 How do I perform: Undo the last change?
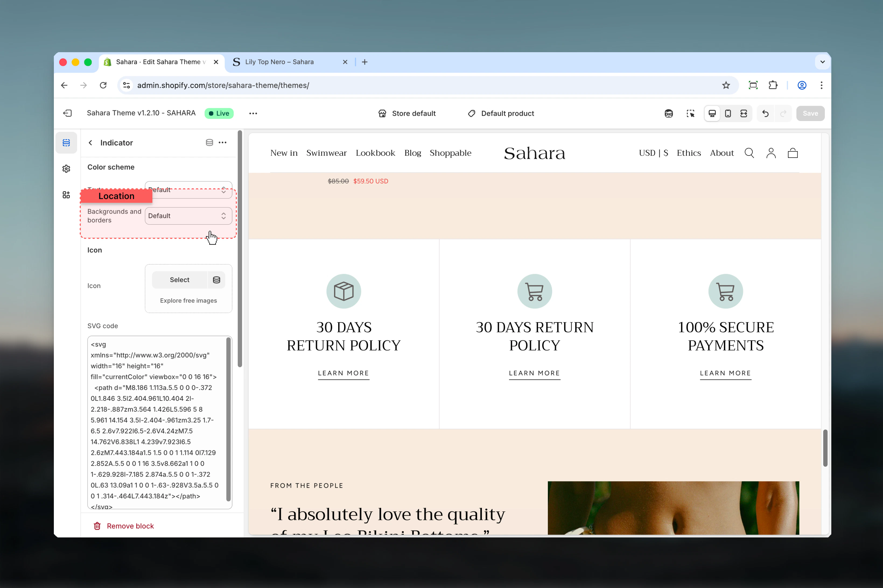tap(765, 113)
